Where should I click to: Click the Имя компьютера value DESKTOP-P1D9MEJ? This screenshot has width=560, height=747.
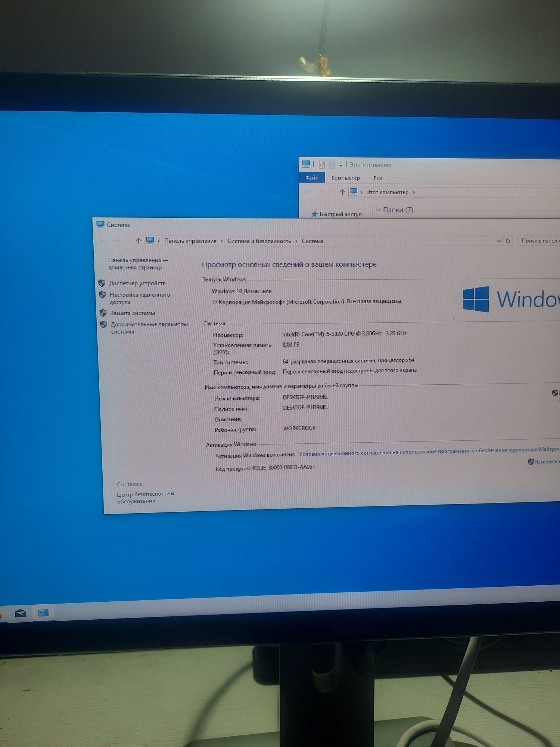tap(306, 397)
